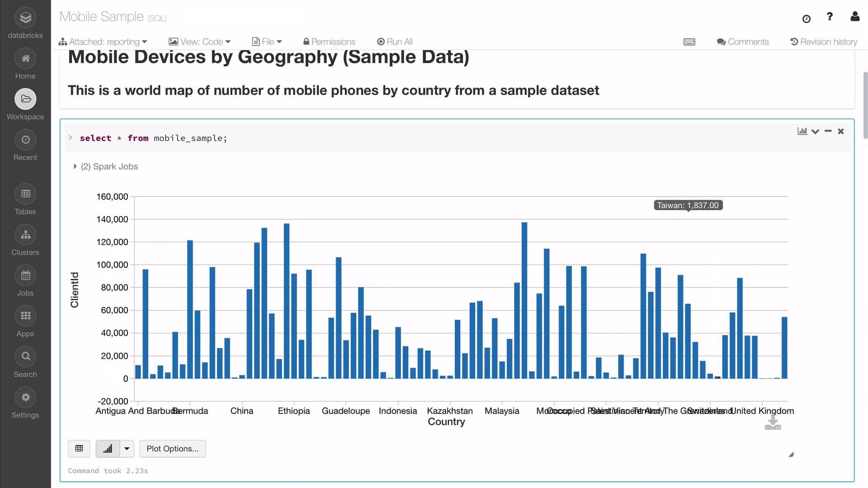Open the cell chart options icon
This screenshot has height=488, width=868.
point(802,131)
